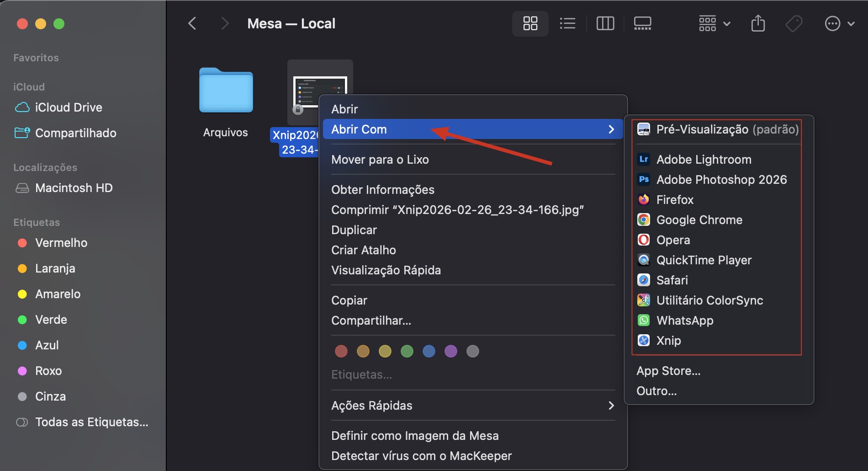The height and width of the screenshot is (471, 868).
Task: Navigate back using the back arrow
Action: coord(192,23)
